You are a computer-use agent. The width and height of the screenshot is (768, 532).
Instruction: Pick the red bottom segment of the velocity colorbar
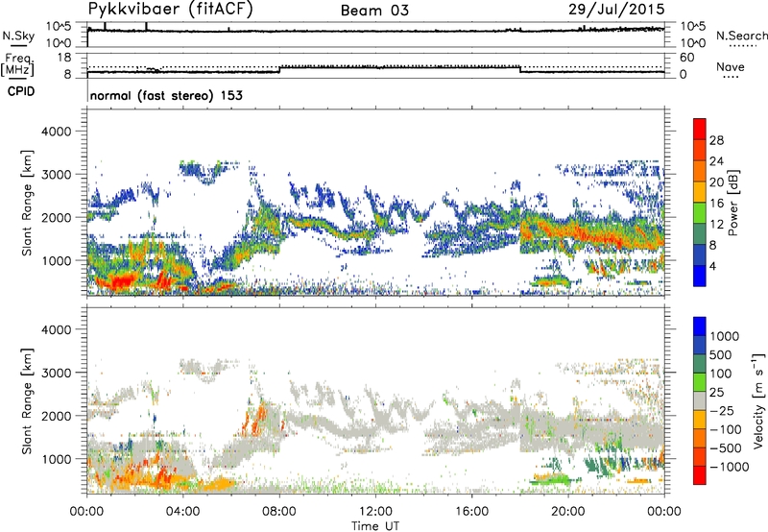click(x=700, y=475)
